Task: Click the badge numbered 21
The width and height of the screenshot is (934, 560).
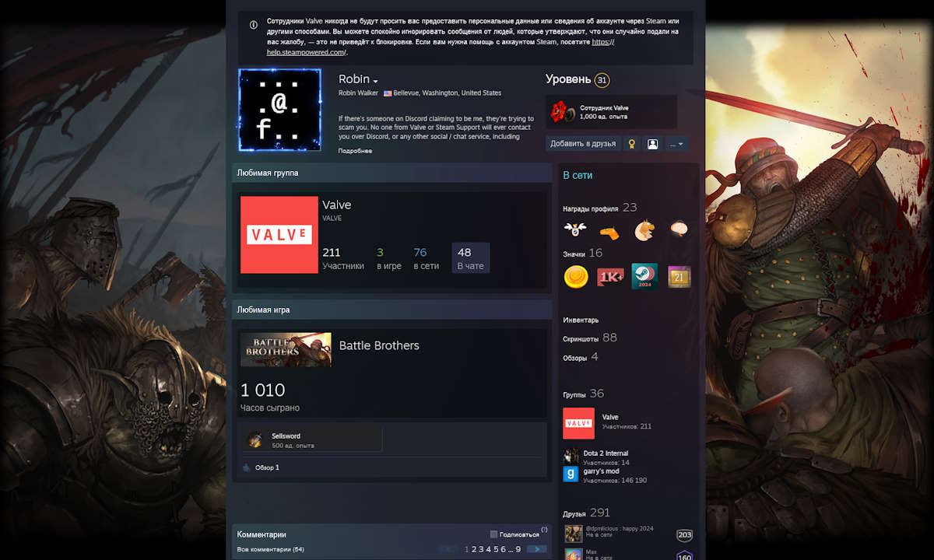Action: coord(679,276)
